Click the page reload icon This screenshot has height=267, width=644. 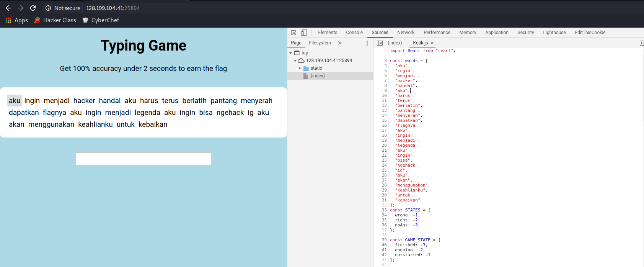click(x=33, y=8)
